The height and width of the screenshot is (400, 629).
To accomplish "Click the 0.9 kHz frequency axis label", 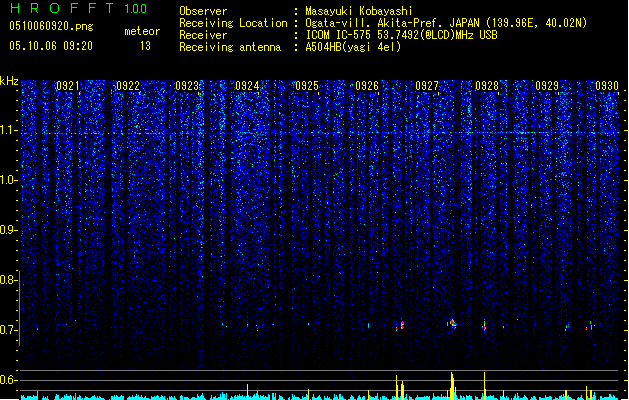I will click(8, 230).
